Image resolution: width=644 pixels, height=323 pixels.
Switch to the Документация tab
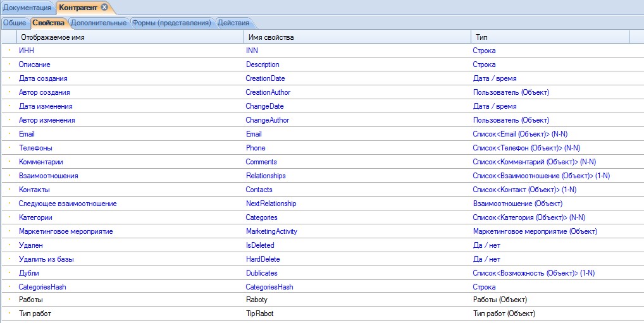pos(27,7)
